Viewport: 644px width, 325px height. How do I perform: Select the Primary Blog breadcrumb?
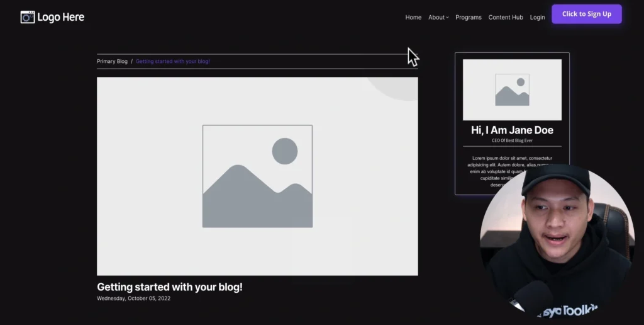coord(112,62)
